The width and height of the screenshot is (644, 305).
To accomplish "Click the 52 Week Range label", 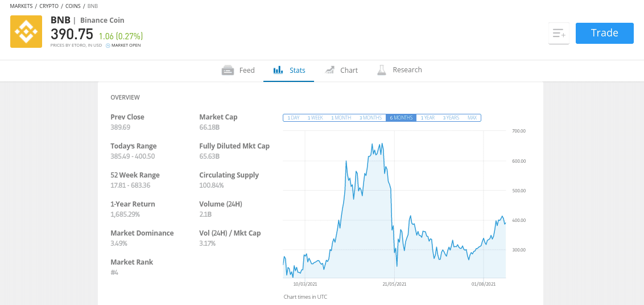I will pos(135,175).
